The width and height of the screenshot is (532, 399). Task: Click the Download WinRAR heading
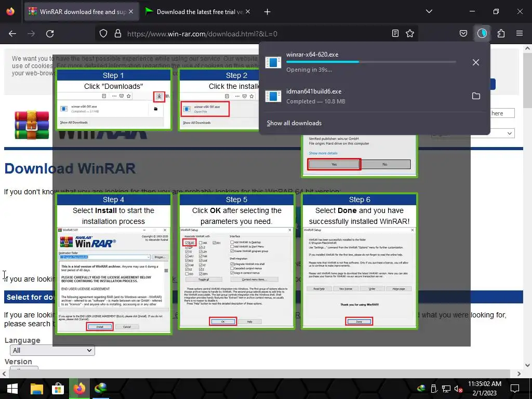point(70,169)
